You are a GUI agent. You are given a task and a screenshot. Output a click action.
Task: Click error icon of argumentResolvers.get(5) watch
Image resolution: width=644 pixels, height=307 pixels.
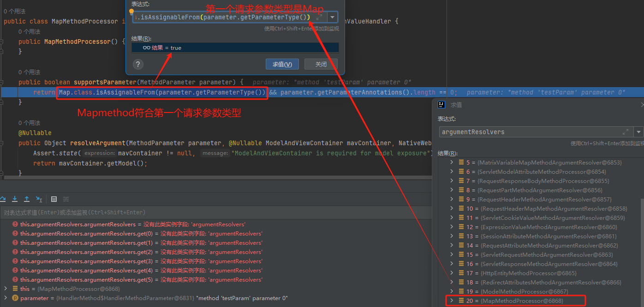[x=15, y=280]
